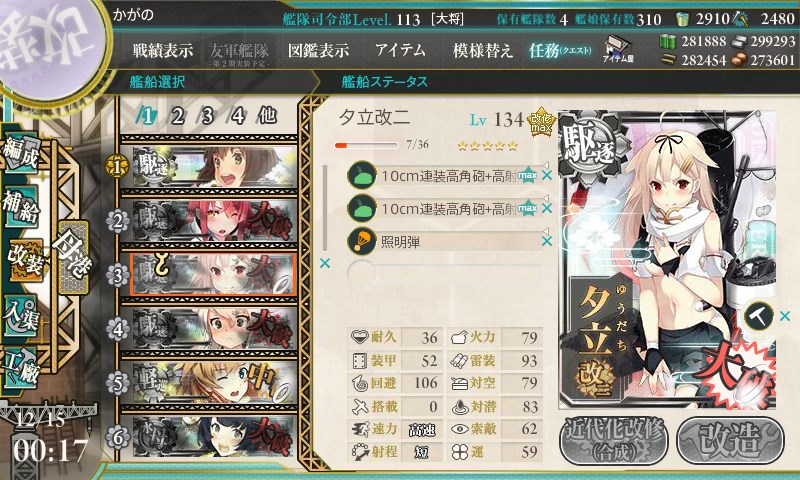Open the 工廠 factory sidebar icon
The height and width of the screenshot is (480, 800).
21,367
